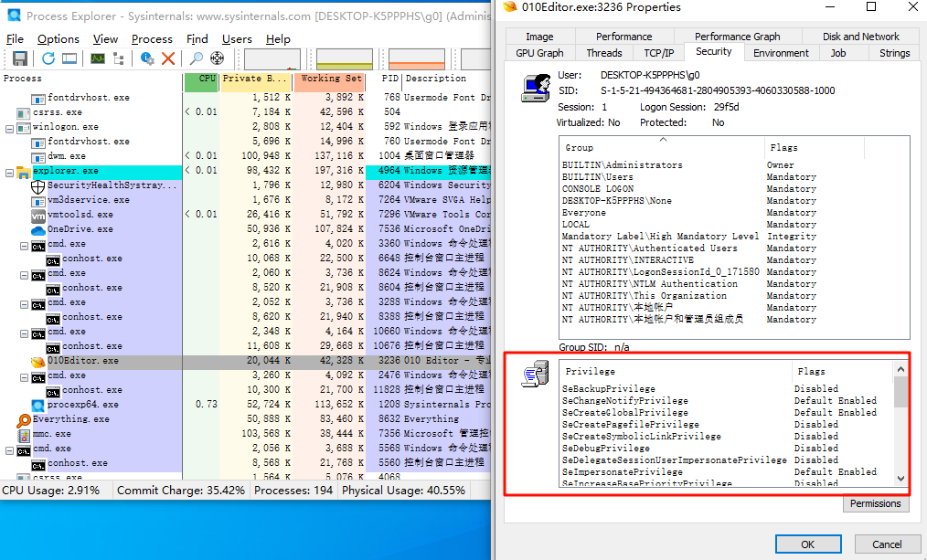Click the privilege list scroll down arrow
The height and width of the screenshot is (560, 927).
pos(900,479)
